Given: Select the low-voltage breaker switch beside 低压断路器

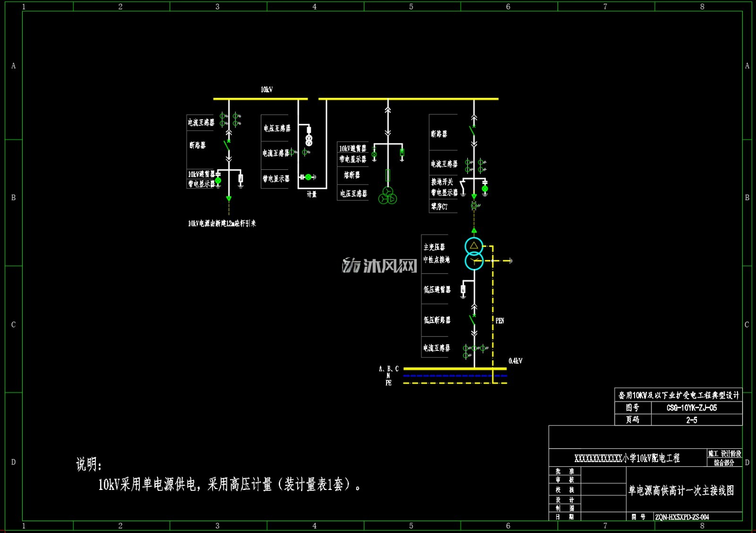Looking at the screenshot, I should (x=473, y=319).
